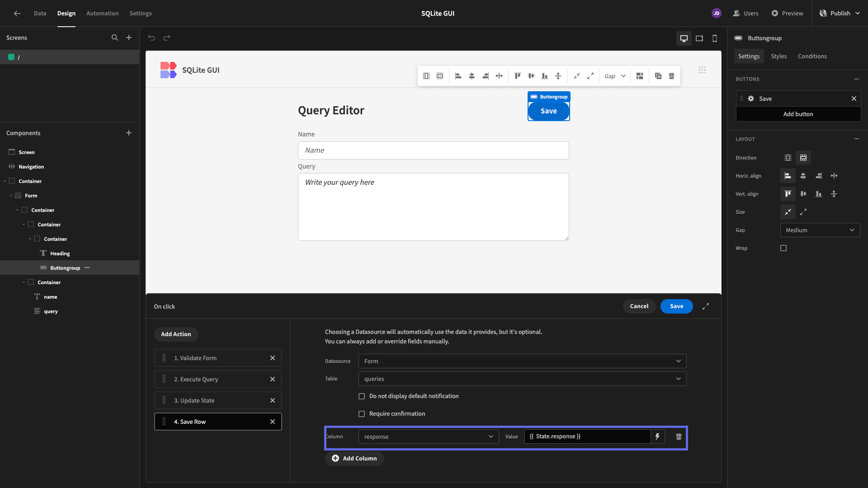Switch to mobile preview icon
Viewport: 868px width, 488px height.
(715, 38)
